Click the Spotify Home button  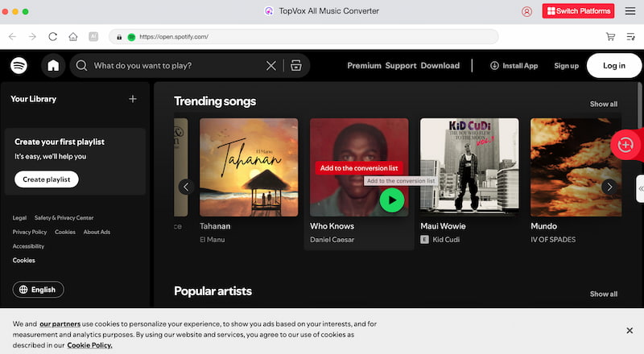pyautogui.click(x=53, y=65)
